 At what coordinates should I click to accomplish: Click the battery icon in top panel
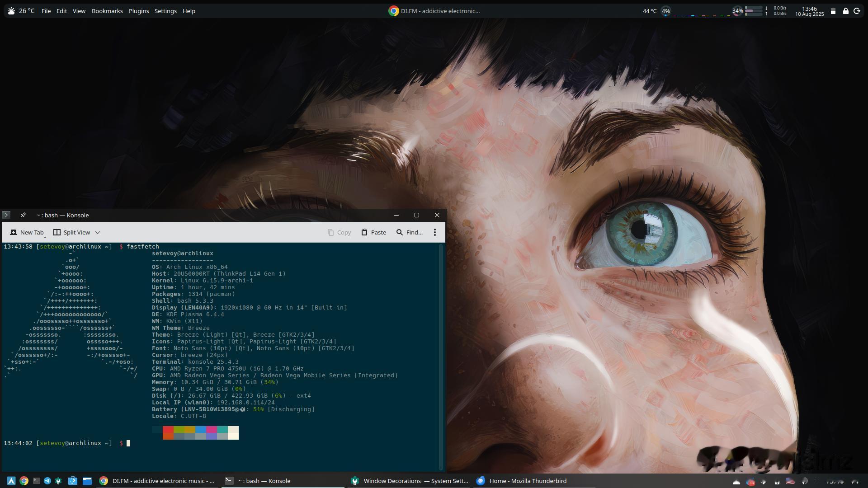[x=833, y=11]
